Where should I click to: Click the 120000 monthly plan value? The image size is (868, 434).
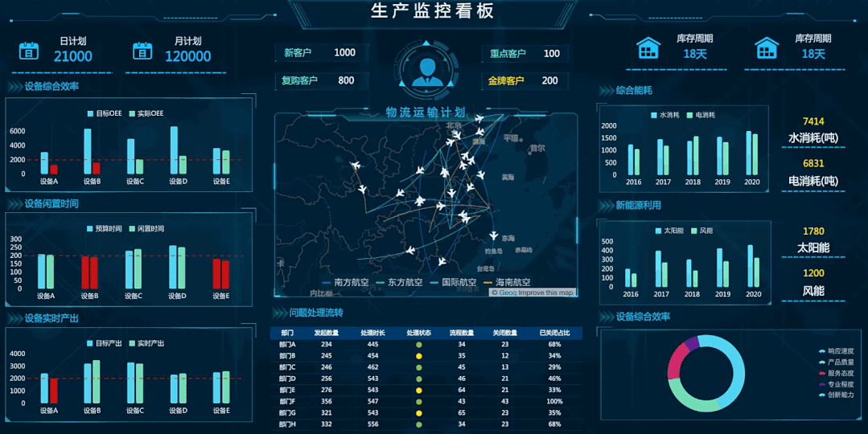188,56
